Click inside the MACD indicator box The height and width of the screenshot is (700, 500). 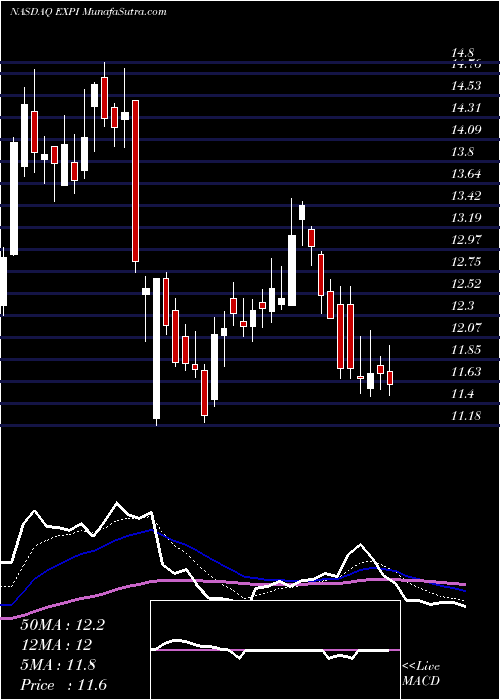point(275,650)
